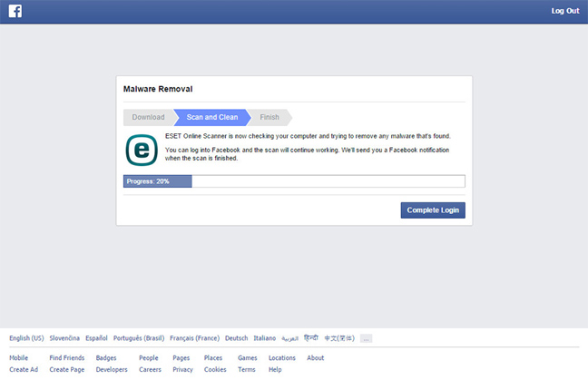Open the Find Friends link
This screenshot has height=380, width=588.
click(x=67, y=358)
